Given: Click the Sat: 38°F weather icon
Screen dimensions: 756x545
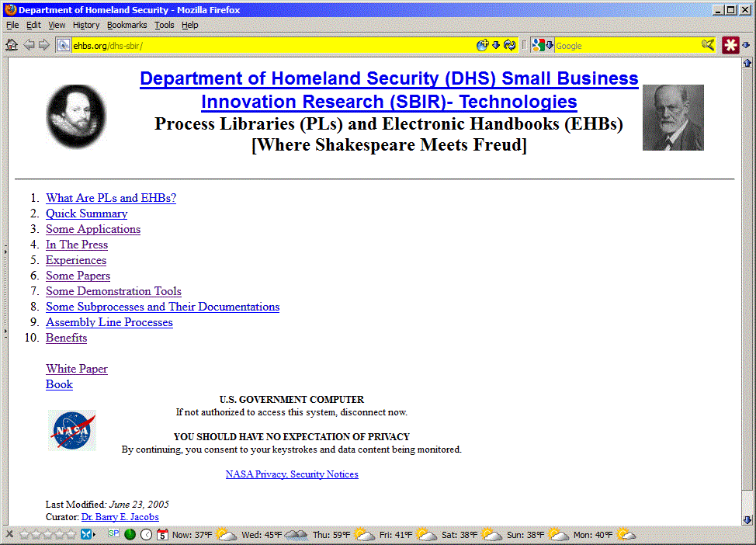Looking at the screenshot, I should click(x=491, y=534).
